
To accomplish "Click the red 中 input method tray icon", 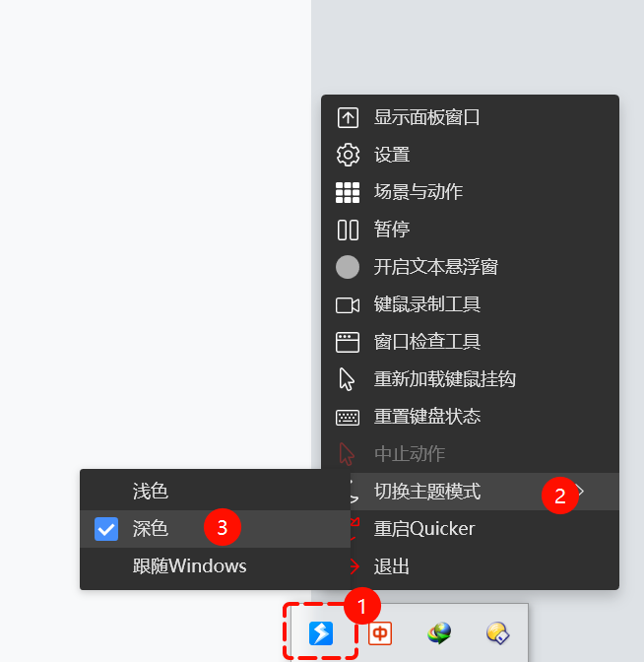I will pyautogui.click(x=380, y=633).
